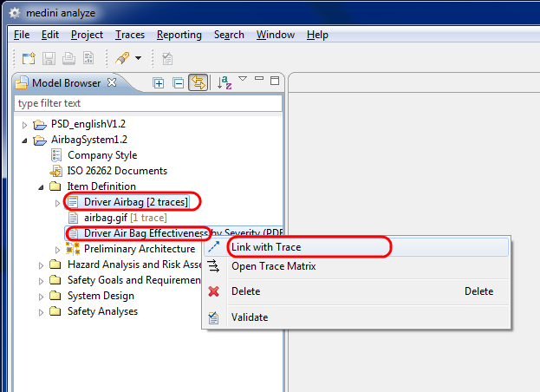Toggle Link with Editor button
Screen dimensions: 540x392
pyautogui.click(x=198, y=83)
